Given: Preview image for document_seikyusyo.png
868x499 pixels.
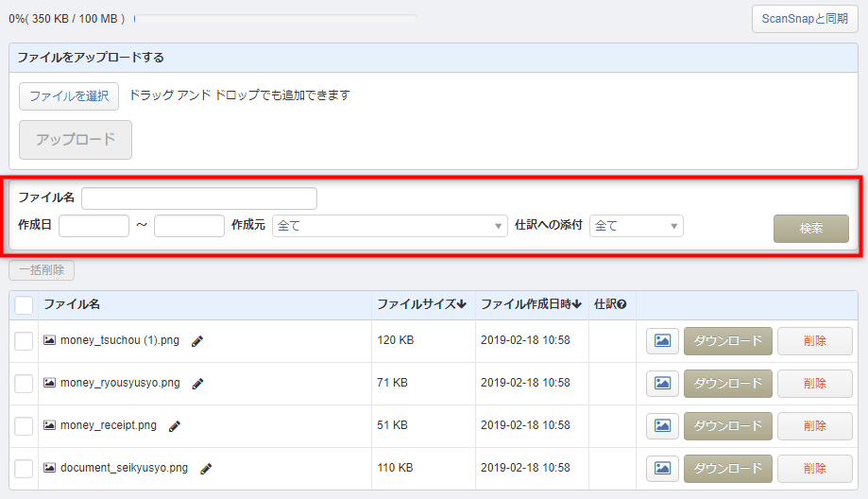Looking at the screenshot, I should (x=663, y=469).
